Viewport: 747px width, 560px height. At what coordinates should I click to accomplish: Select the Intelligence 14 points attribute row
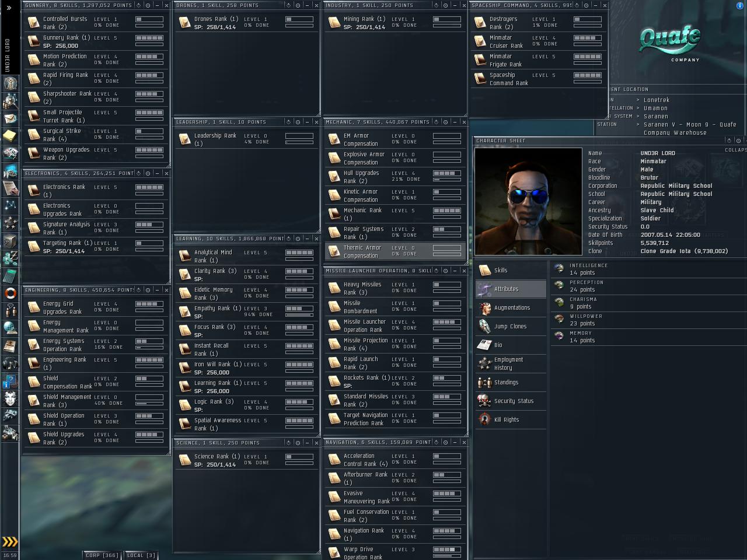(x=648, y=269)
